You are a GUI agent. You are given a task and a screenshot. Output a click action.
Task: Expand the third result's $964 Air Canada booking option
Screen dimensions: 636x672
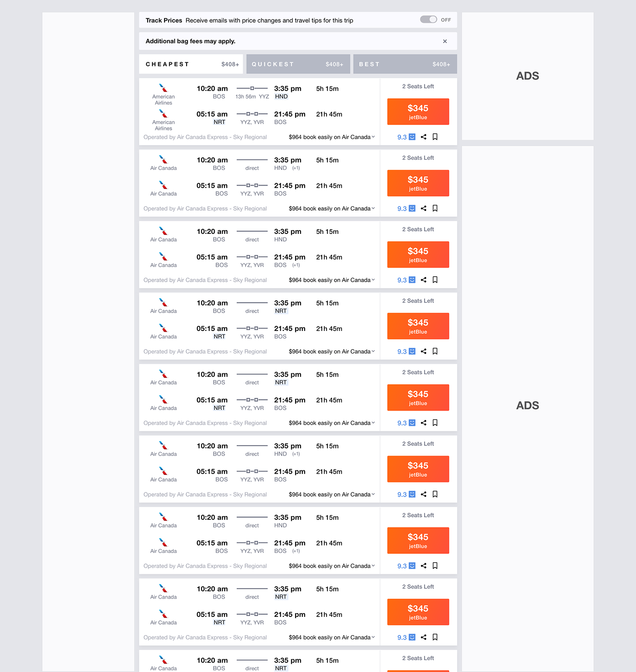332,280
